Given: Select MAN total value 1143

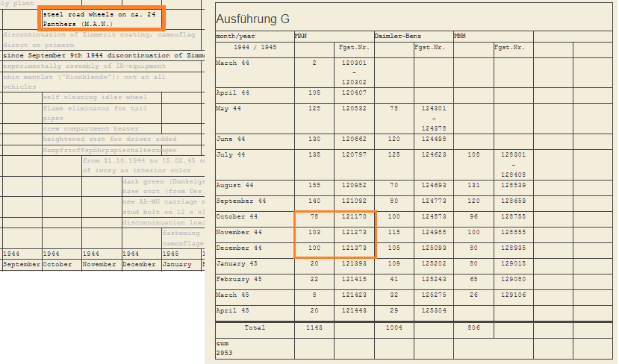Looking at the screenshot, I should coord(314,327).
